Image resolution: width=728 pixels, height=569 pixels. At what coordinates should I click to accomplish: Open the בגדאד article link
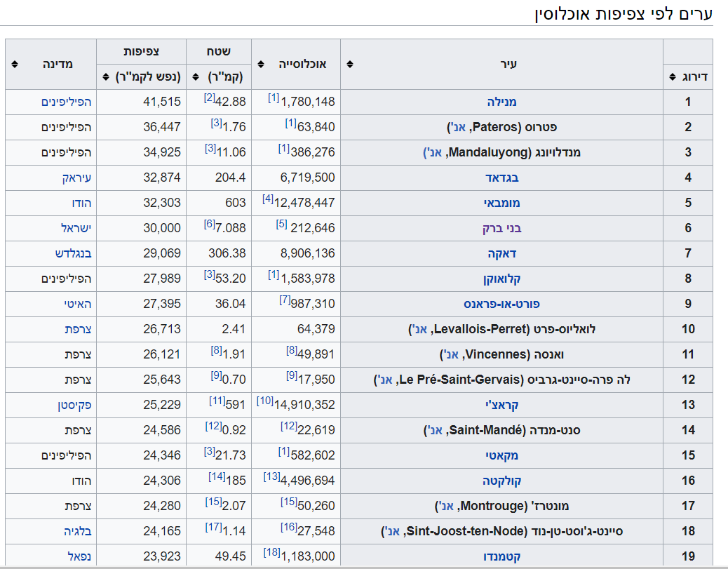(501, 178)
